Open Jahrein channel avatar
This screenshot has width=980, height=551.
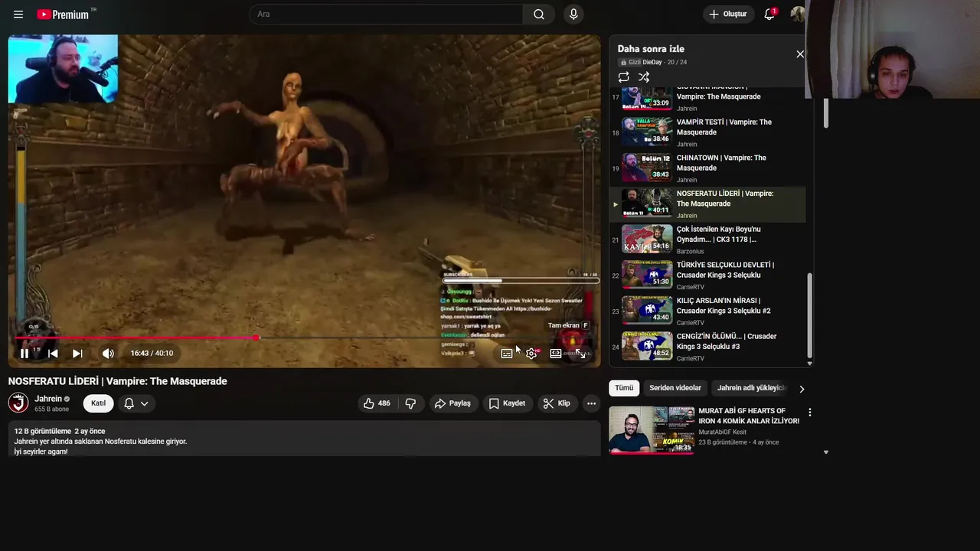tap(18, 403)
